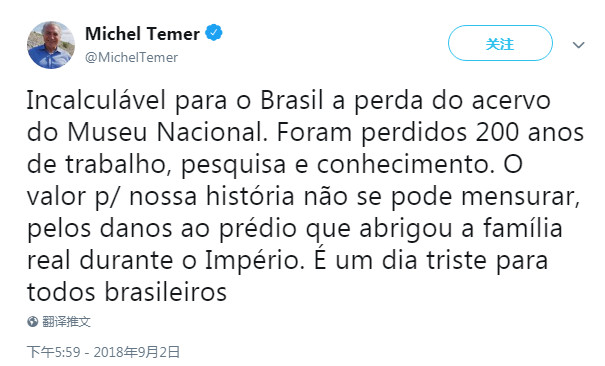
Task: Translate the tweet via 翻译推文 link
Action: click(x=66, y=321)
